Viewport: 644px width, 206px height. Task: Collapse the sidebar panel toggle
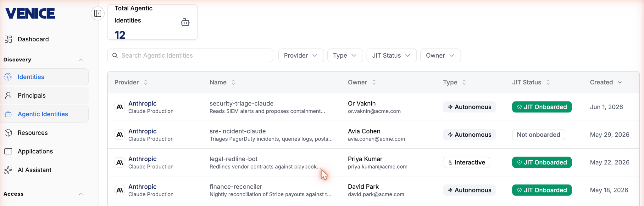tap(98, 14)
